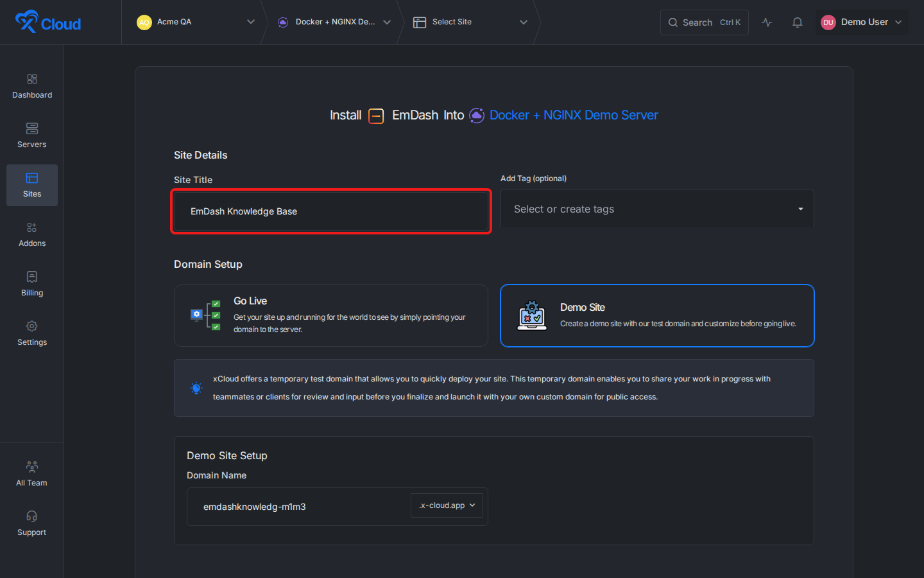The height and width of the screenshot is (578, 924).
Task: Open the Support headset item
Action: click(x=32, y=524)
